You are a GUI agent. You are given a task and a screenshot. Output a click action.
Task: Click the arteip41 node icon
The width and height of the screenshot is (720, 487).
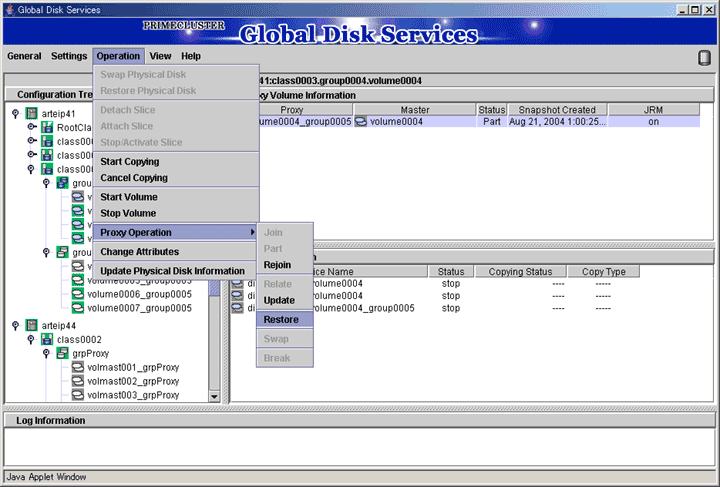(x=32, y=113)
